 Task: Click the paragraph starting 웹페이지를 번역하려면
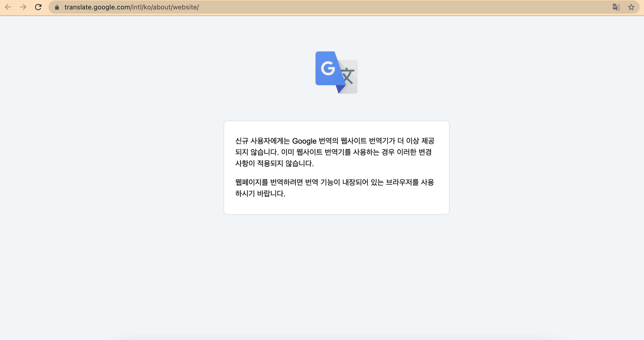click(334, 182)
